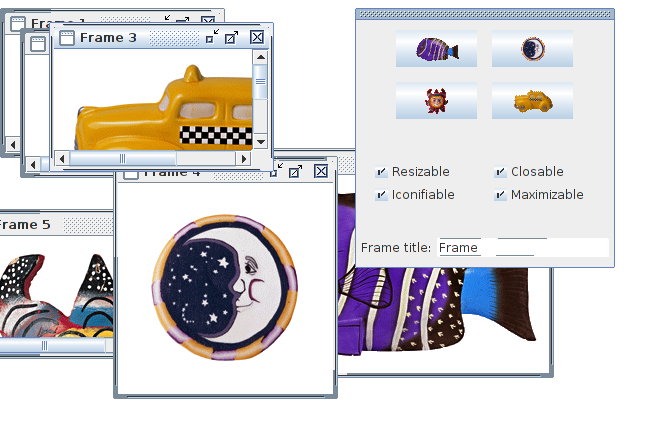647x446 pixels.
Task: Click Frame 3 horizontal scrollbar left arrow
Action: point(62,159)
